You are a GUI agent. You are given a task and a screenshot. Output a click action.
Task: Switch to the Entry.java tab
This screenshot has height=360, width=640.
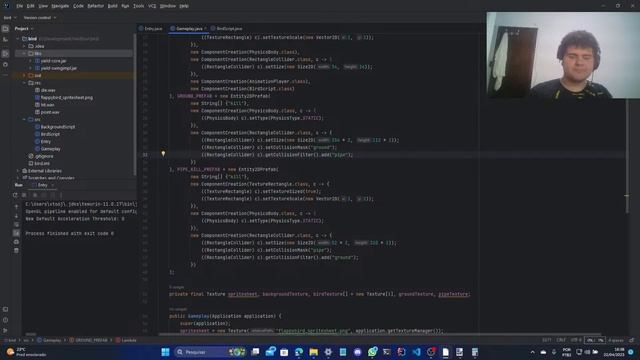(x=151, y=29)
